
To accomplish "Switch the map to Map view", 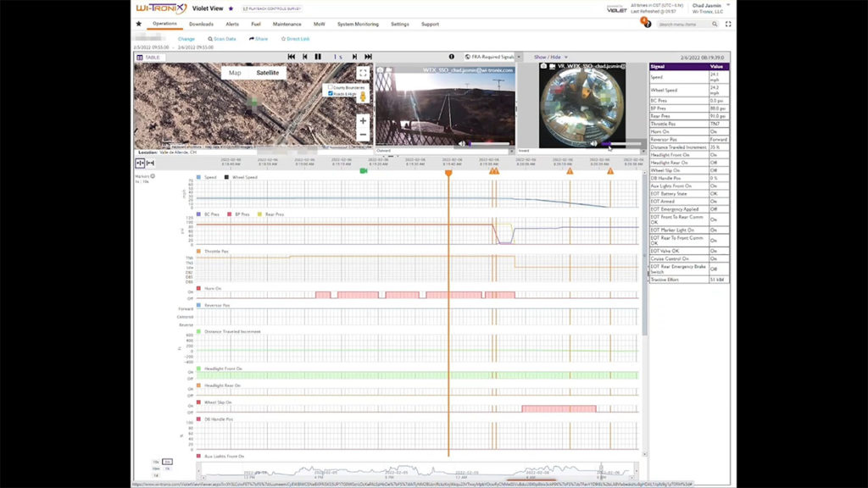I will 235,73.
